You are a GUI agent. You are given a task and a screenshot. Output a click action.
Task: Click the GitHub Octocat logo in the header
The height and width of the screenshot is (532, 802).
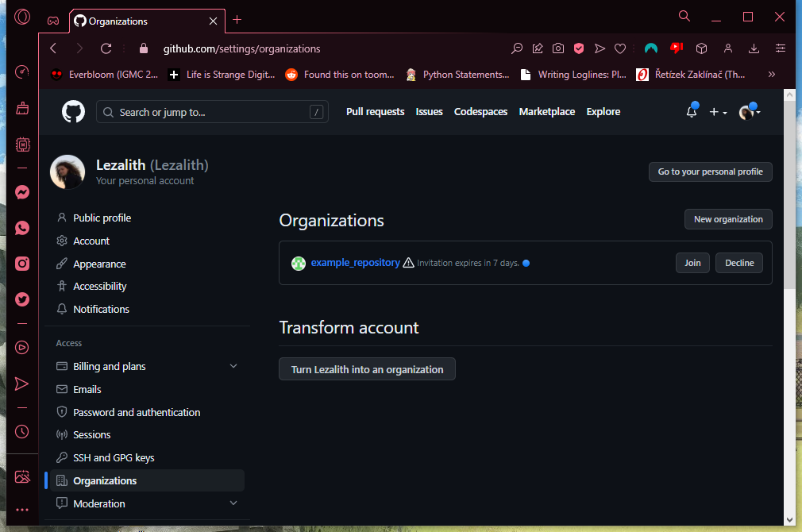73,111
